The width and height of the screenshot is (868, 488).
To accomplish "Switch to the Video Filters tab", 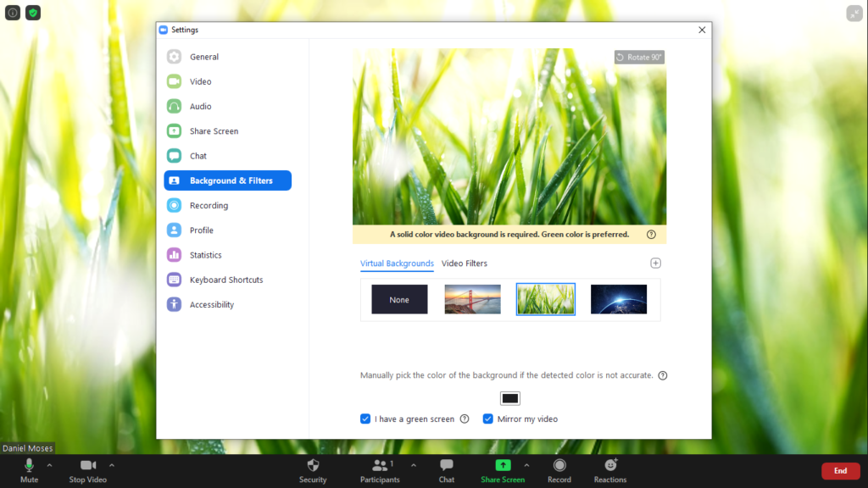I will click(463, 263).
